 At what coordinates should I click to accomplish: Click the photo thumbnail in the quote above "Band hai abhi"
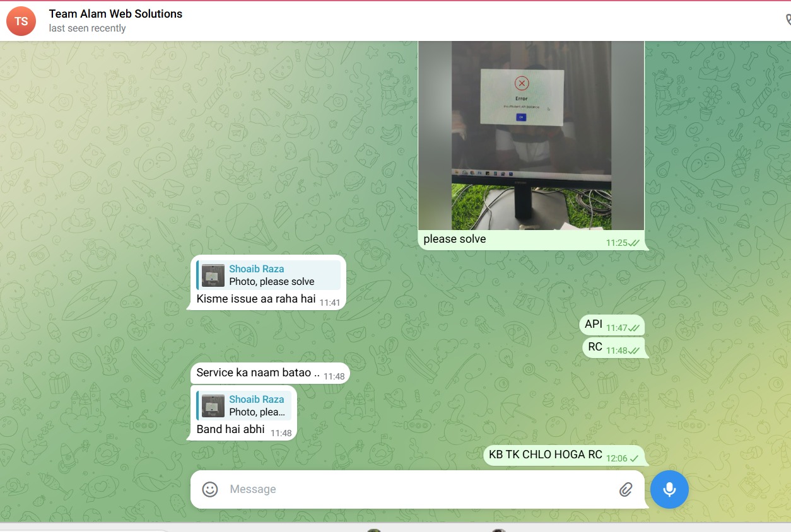[x=213, y=406]
